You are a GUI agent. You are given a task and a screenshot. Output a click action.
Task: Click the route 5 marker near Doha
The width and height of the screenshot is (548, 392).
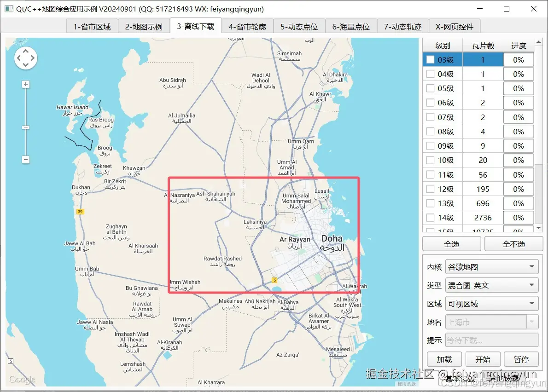tap(275, 280)
